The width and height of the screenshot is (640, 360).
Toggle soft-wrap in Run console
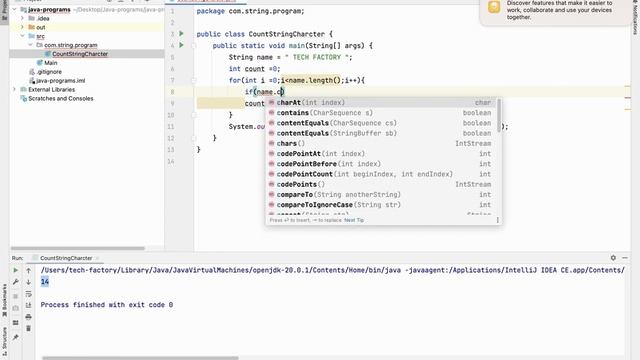click(x=29, y=294)
